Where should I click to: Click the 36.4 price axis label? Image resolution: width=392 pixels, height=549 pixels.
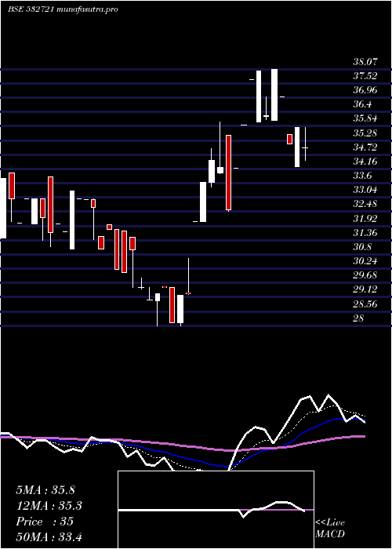pyautogui.click(x=362, y=104)
